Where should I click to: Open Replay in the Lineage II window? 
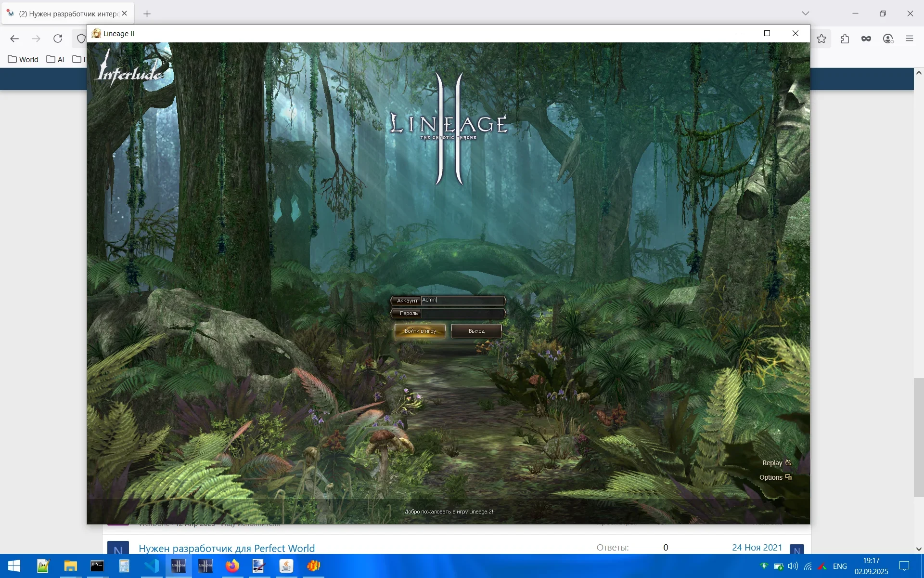click(772, 463)
